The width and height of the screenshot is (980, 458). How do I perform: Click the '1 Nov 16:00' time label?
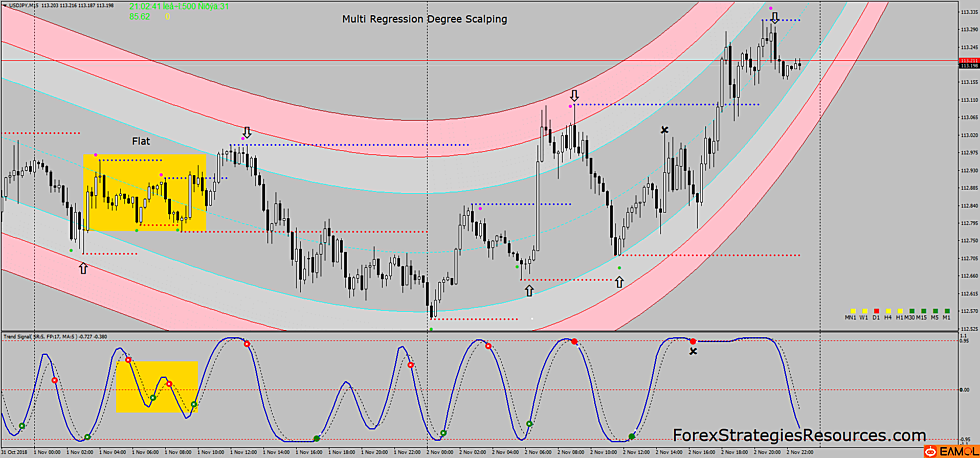click(x=309, y=452)
